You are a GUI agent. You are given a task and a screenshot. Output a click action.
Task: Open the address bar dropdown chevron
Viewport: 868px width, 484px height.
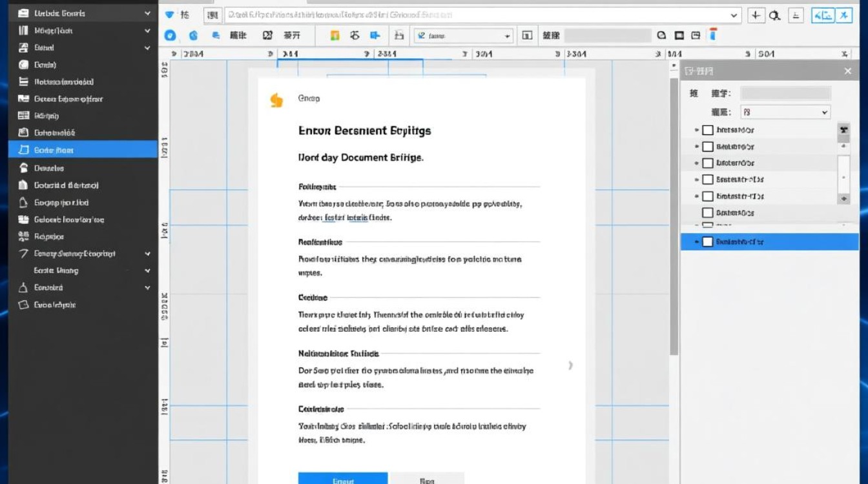click(x=734, y=15)
